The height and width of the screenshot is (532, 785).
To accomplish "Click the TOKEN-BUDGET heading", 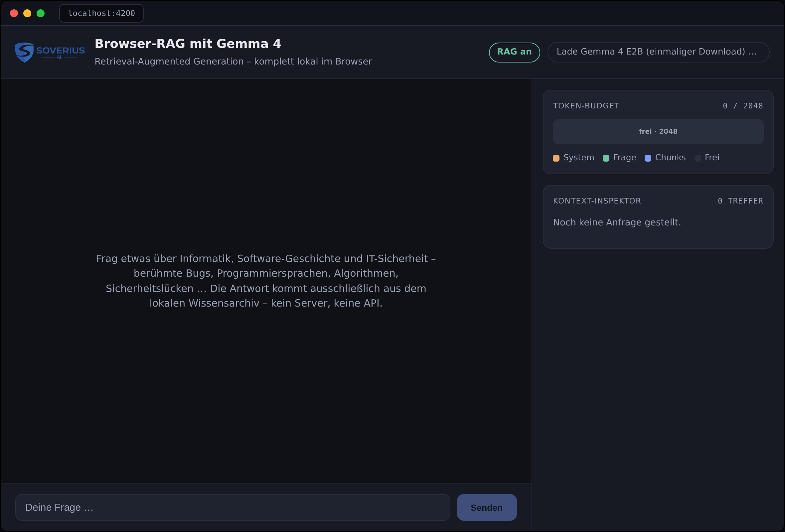I will [586, 106].
